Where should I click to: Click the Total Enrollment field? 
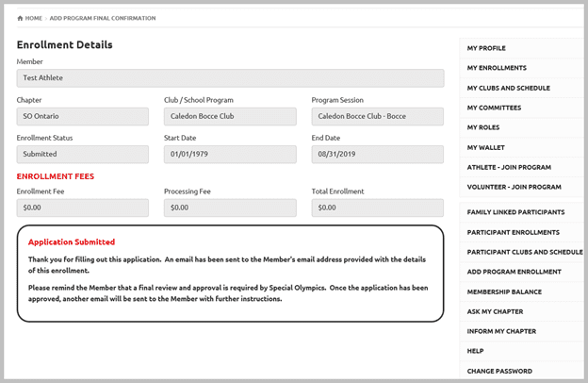[378, 208]
